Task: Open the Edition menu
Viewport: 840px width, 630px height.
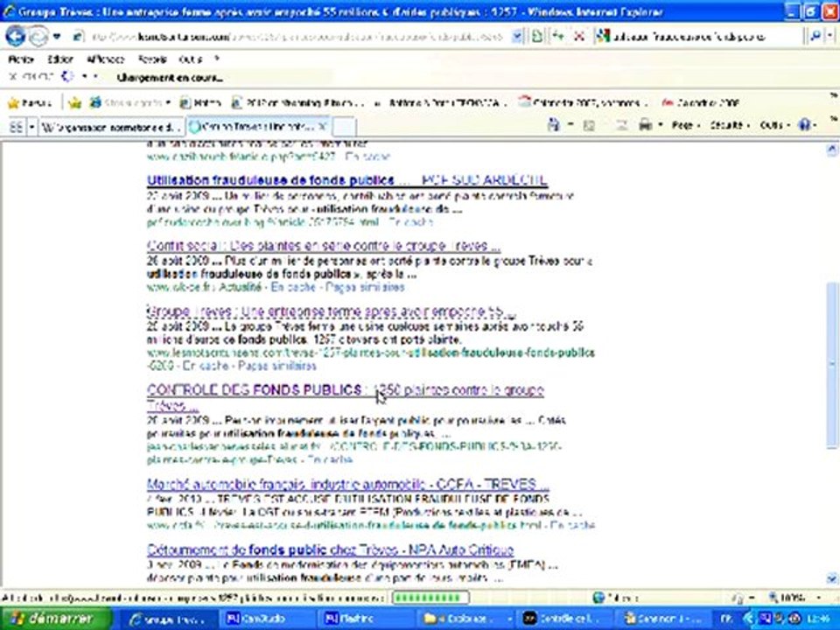Action: point(60,59)
